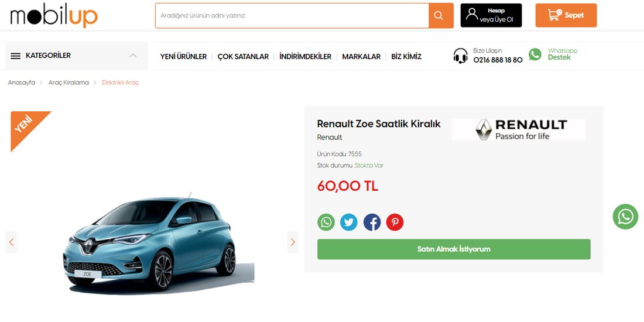Pin product using Pinterest icon
Image resolution: width=644 pixels, height=322 pixels.
395,222
